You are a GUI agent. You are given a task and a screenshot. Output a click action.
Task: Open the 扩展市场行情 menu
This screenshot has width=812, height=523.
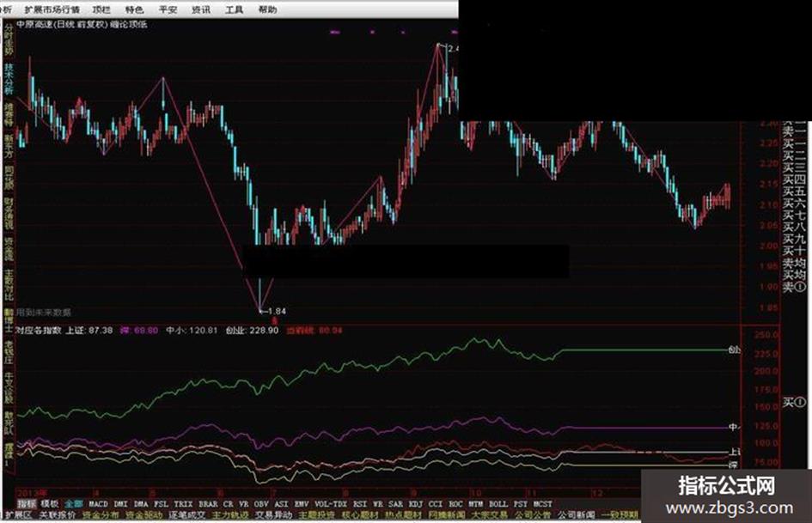52,9
